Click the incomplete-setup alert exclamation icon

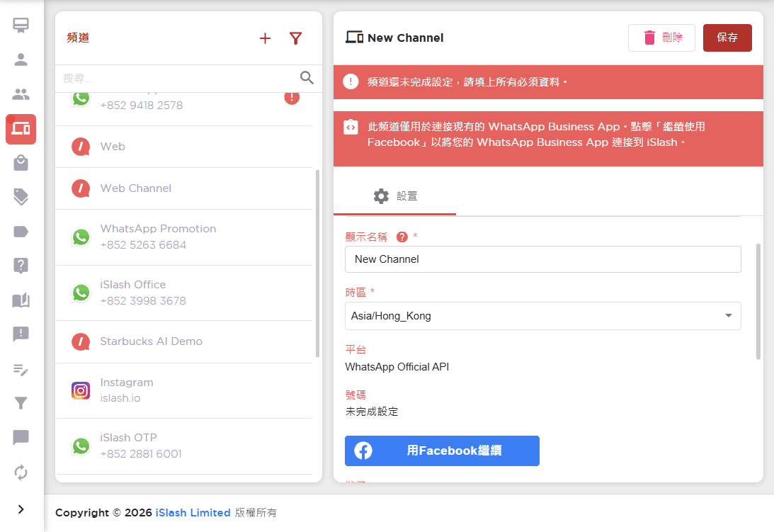[351, 81]
